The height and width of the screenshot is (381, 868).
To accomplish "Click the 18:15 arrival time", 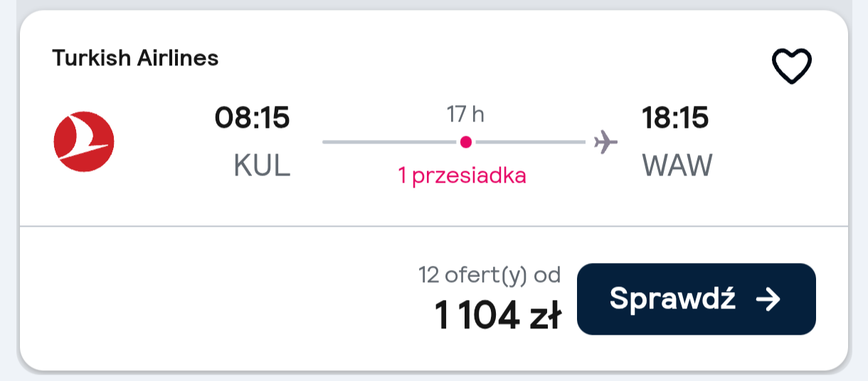I will (675, 118).
